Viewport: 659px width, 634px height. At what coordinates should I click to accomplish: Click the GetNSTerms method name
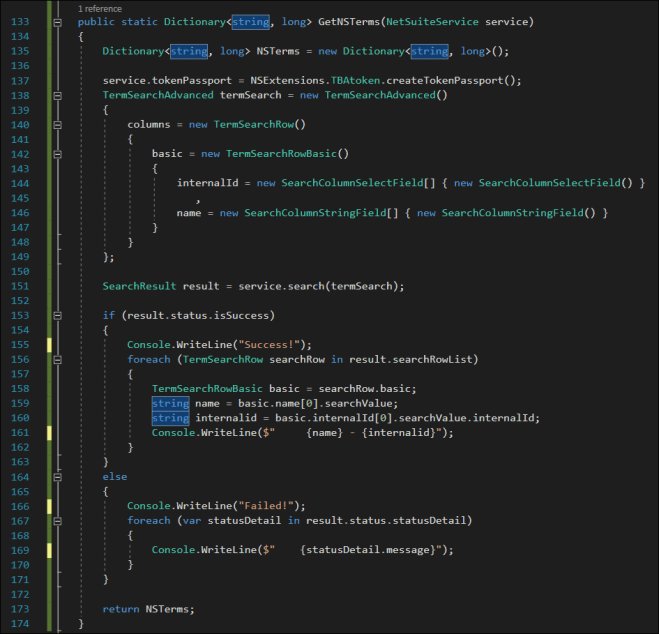349,22
